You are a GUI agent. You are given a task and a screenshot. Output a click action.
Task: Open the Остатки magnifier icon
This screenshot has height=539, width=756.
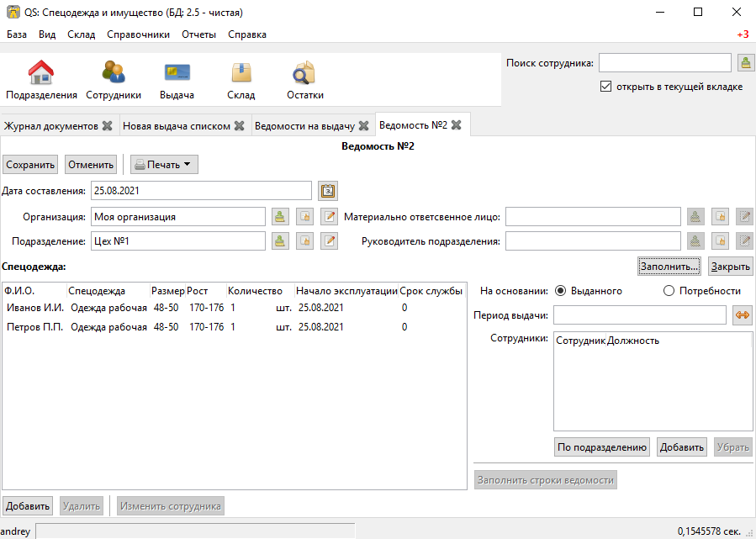[x=304, y=73]
